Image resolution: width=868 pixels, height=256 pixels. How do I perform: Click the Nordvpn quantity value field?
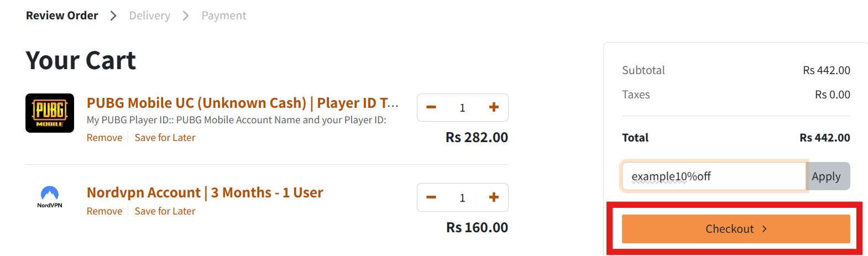pyautogui.click(x=463, y=197)
